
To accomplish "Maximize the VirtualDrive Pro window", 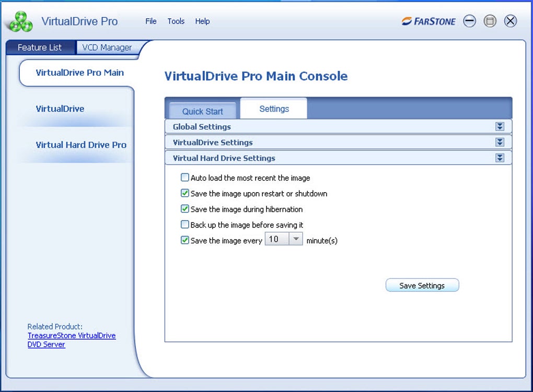I will click(490, 21).
